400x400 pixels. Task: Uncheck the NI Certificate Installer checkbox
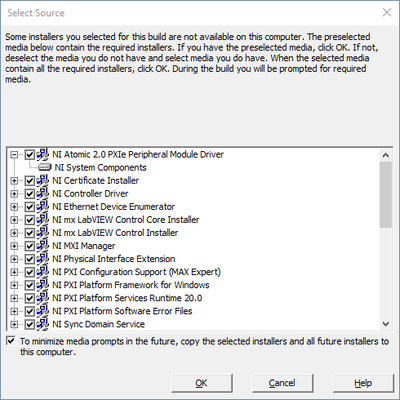[30, 181]
